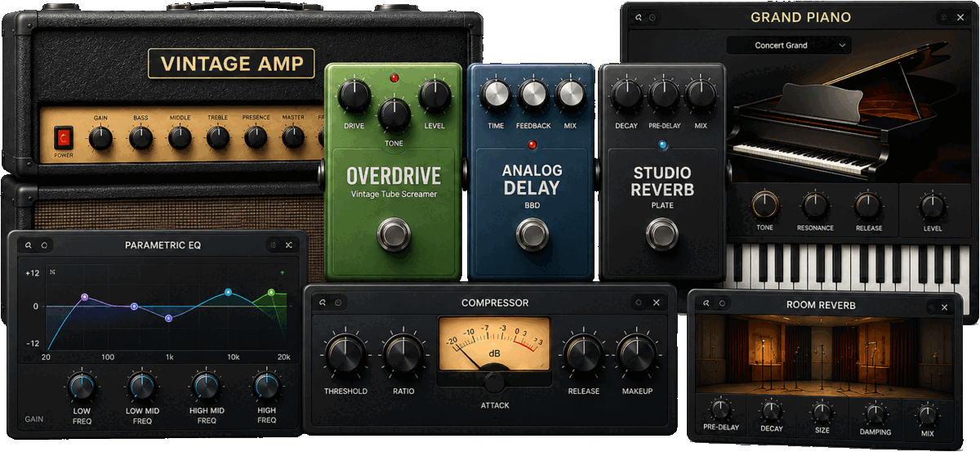Click the Mix knob on Analog Delay
The width and height of the screenshot is (980, 452).
pos(570,96)
